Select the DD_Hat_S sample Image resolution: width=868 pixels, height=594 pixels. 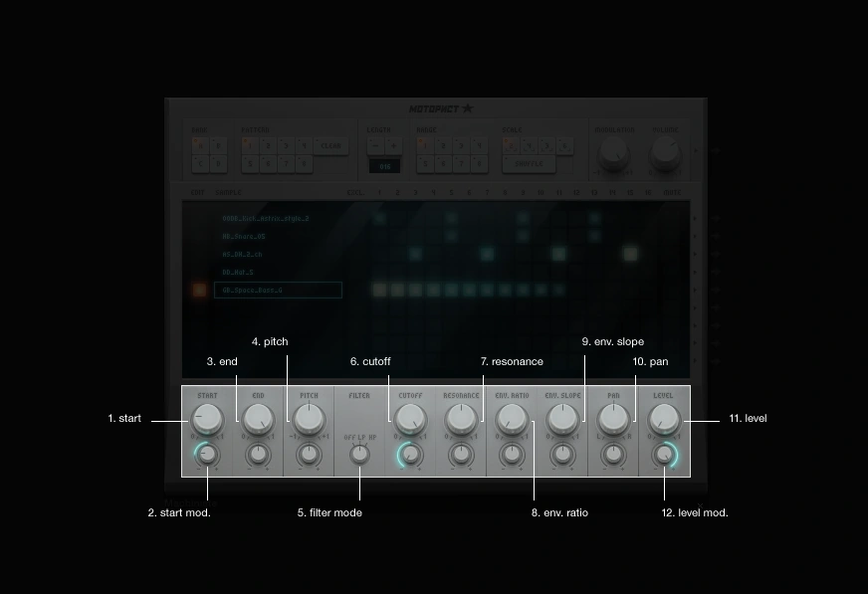pyautogui.click(x=238, y=272)
